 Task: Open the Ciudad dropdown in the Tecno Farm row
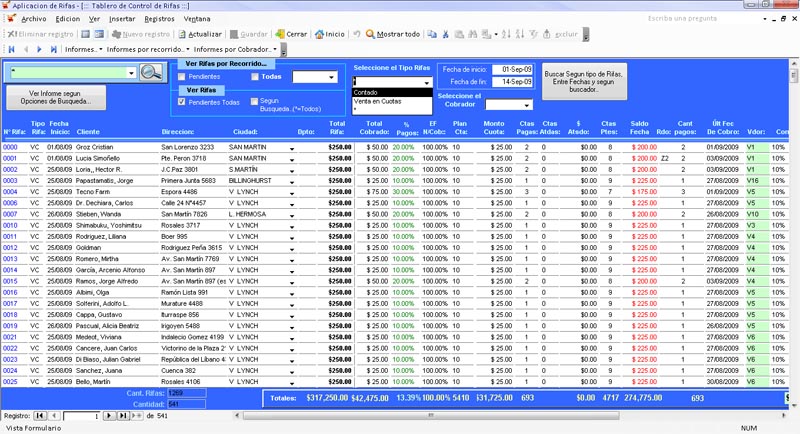(292, 193)
